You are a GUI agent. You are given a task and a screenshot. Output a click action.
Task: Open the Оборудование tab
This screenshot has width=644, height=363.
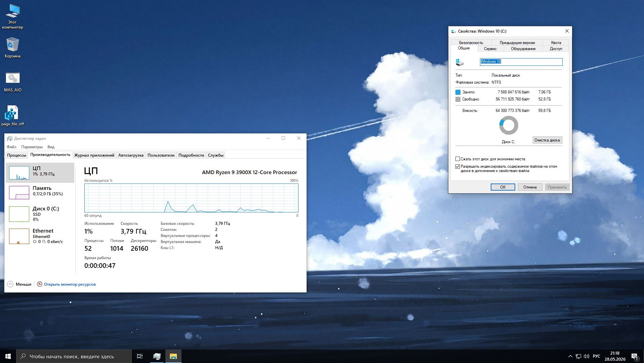click(523, 49)
